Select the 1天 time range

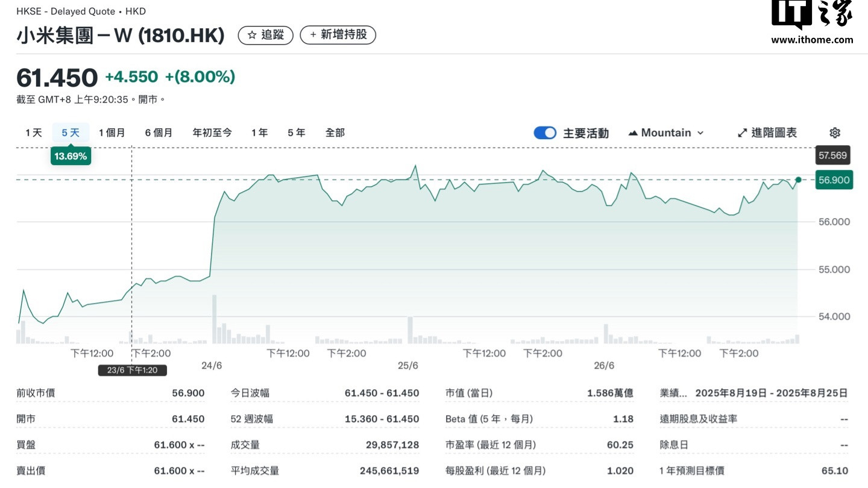(x=34, y=133)
